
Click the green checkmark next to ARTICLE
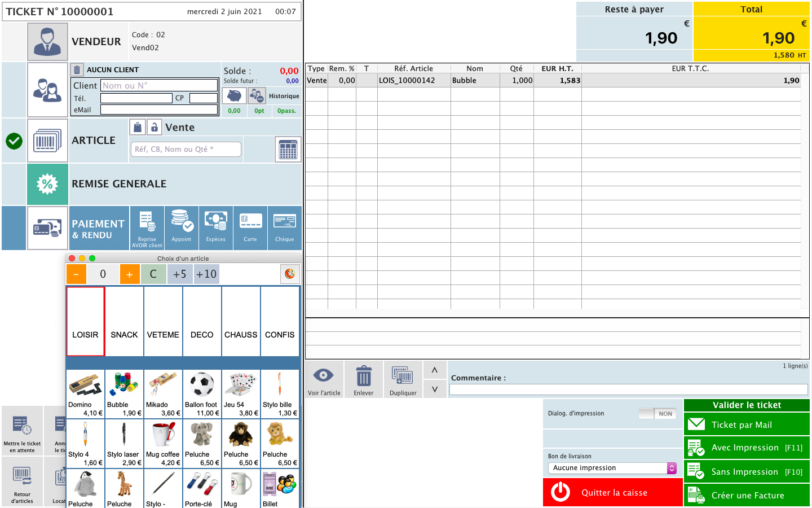(x=14, y=141)
